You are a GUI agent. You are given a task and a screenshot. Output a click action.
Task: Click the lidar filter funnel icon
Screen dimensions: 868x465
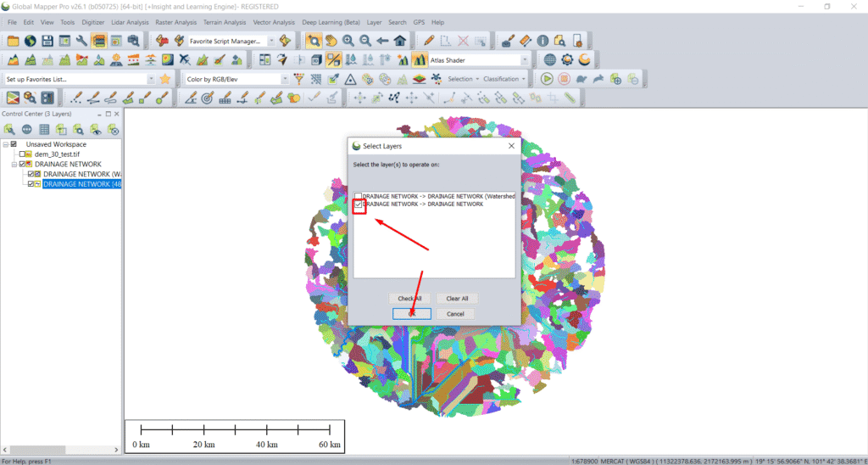(x=299, y=79)
